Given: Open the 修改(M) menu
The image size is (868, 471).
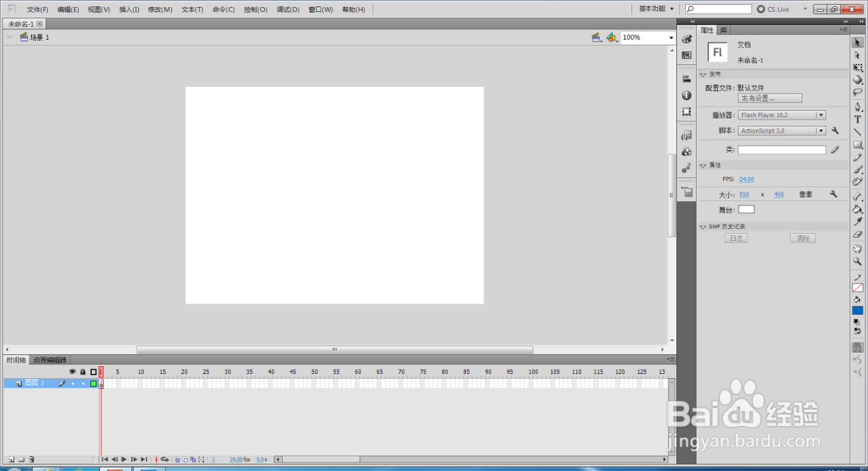Looking at the screenshot, I should point(160,10).
